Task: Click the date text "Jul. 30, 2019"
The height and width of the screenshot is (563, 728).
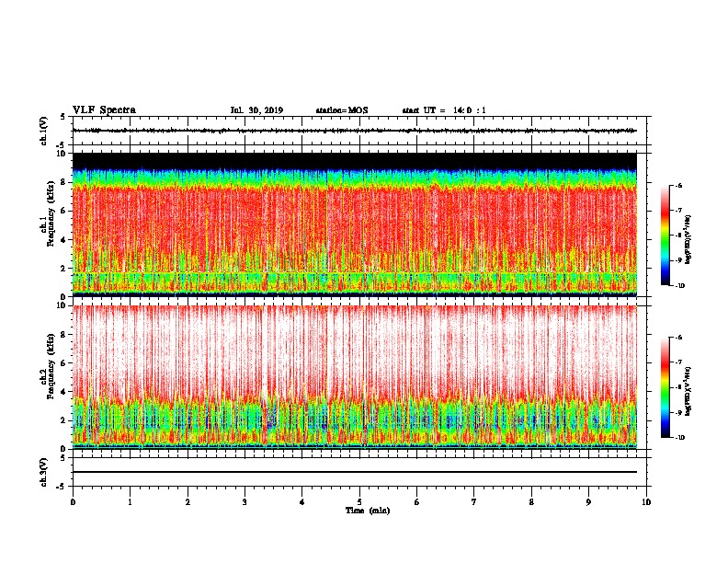Action: pos(256,110)
